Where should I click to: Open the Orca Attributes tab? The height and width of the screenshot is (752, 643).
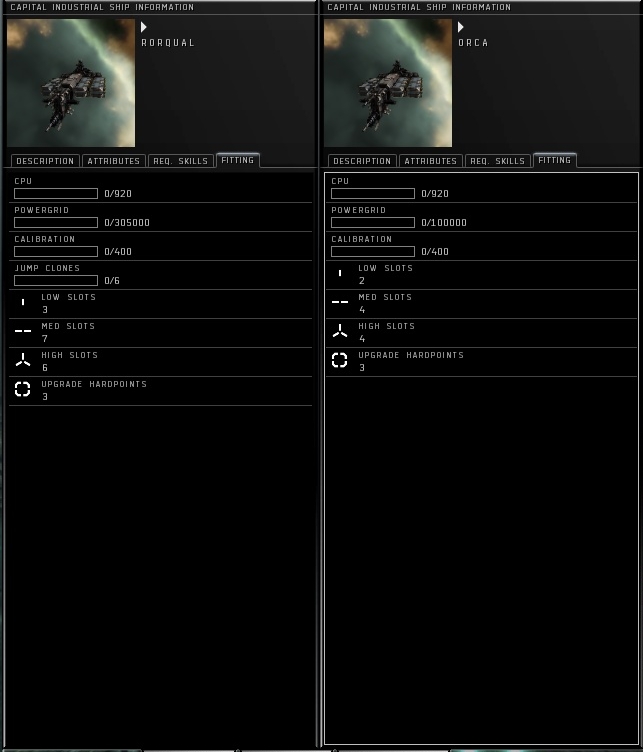coord(431,161)
